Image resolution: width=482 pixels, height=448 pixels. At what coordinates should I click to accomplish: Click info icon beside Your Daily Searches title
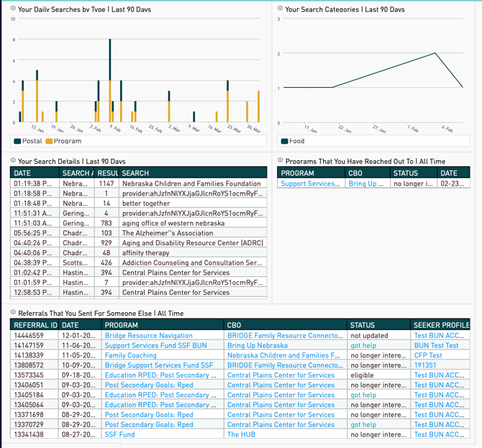[14, 9]
